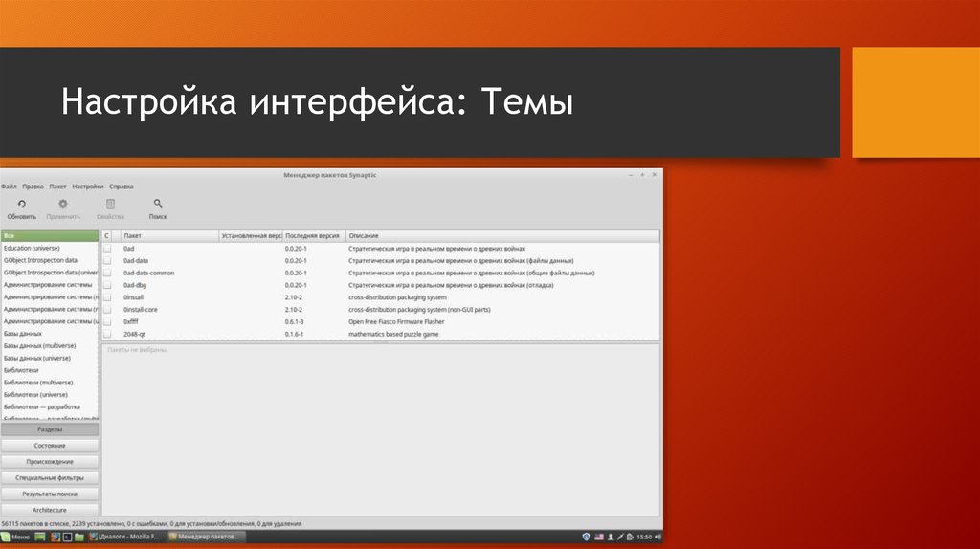
Task: Click description Open Free Fiasco Firmware Flasher
Action: [x=396, y=321]
